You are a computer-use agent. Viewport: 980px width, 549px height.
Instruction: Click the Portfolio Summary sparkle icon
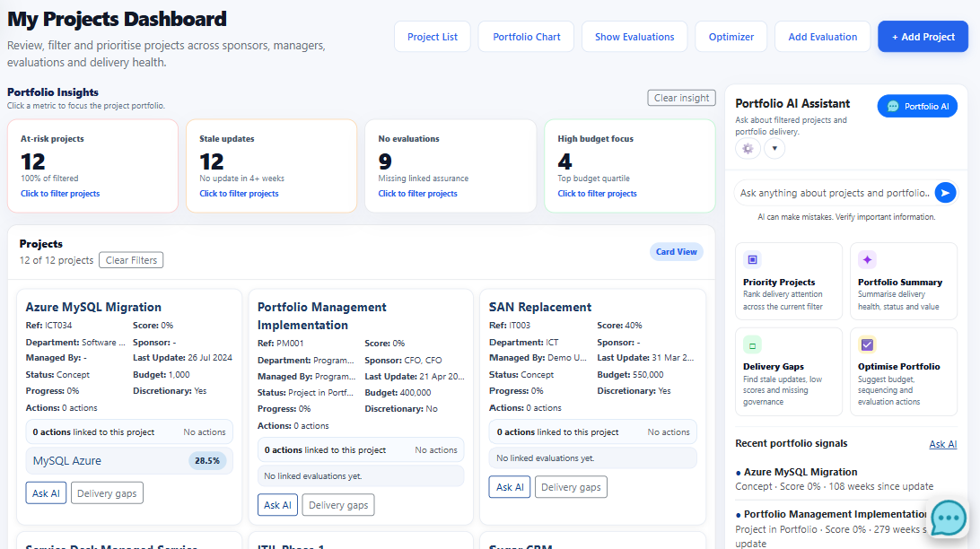click(867, 260)
